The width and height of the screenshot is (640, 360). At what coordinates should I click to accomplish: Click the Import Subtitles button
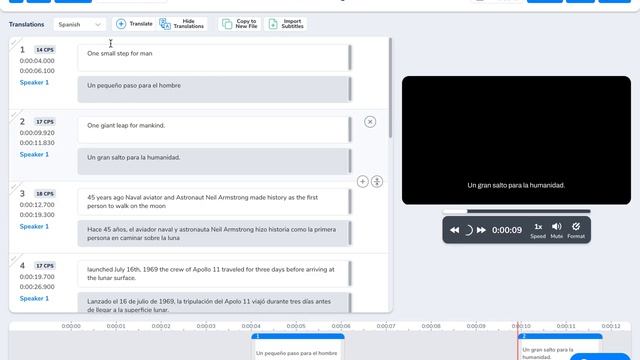pyautogui.click(x=285, y=24)
